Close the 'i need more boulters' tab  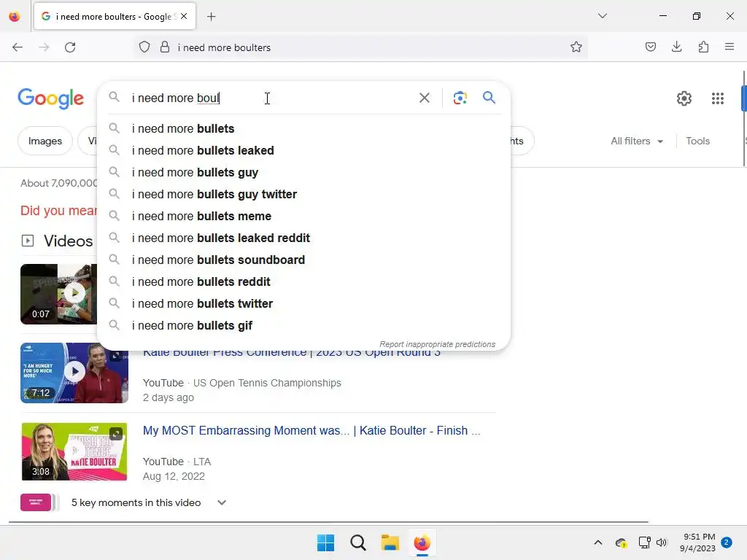coord(184,16)
